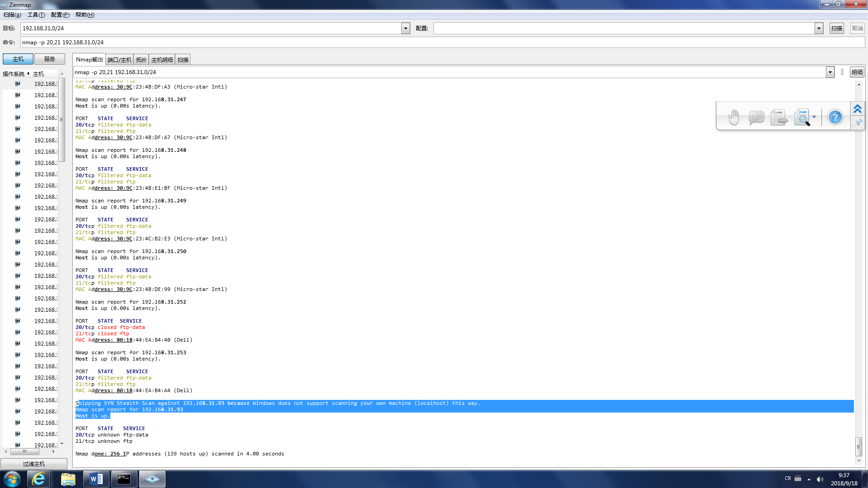The width and height of the screenshot is (868, 488).
Task: Expand the 配置 profile dropdown
Action: coord(819,28)
